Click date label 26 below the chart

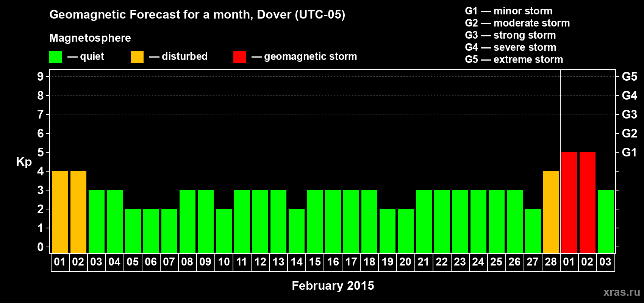pos(514,262)
